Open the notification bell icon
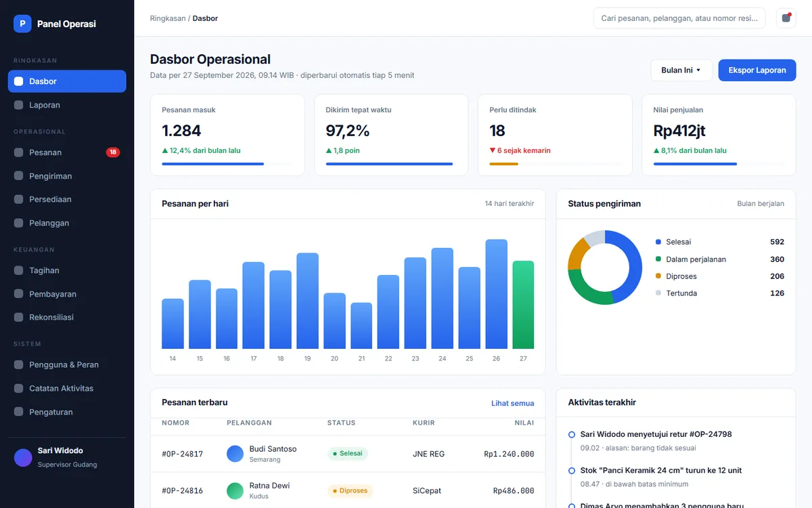 coord(786,18)
